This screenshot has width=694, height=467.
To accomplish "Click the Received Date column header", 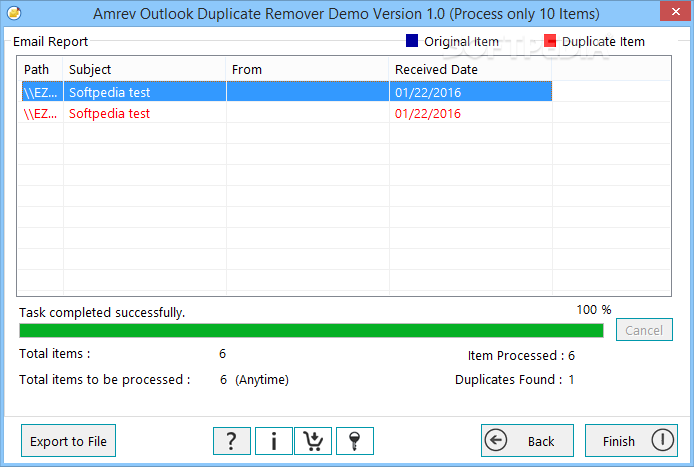I will (470, 69).
